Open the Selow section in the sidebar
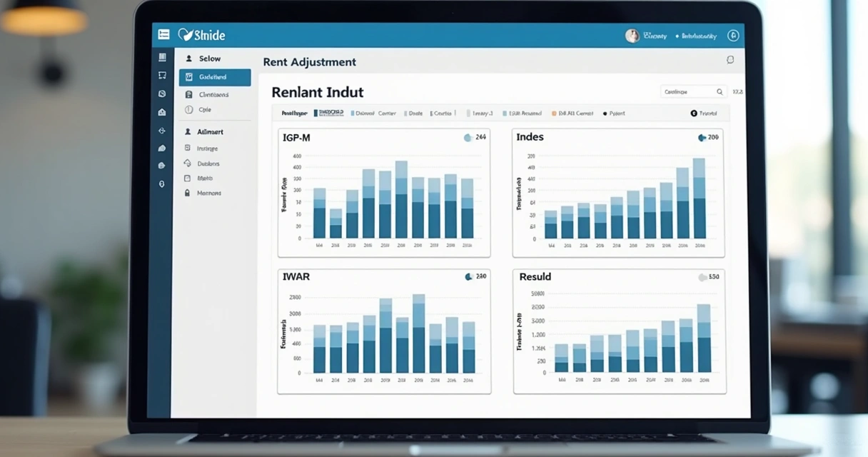Screen dimensions: 868x457 point(203,59)
